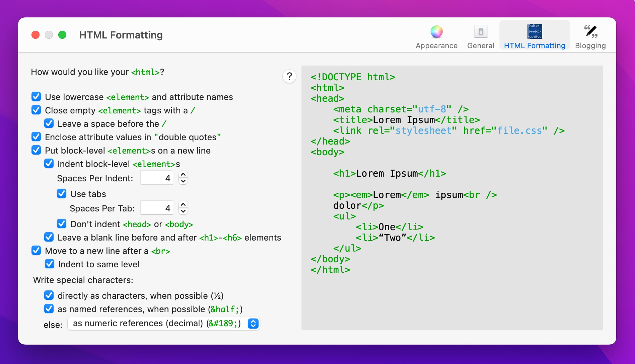This screenshot has width=635, height=364.
Task: Open the General preferences switch icon
Action: (x=481, y=32)
